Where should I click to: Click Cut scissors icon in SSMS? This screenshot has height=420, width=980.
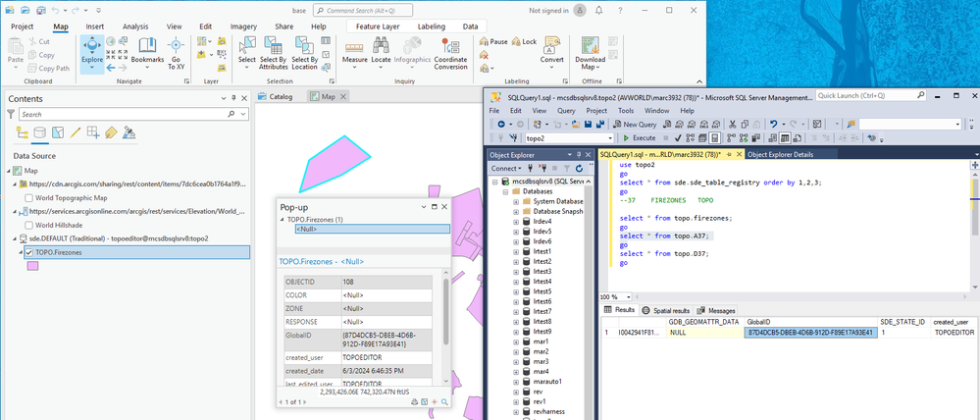click(x=733, y=125)
